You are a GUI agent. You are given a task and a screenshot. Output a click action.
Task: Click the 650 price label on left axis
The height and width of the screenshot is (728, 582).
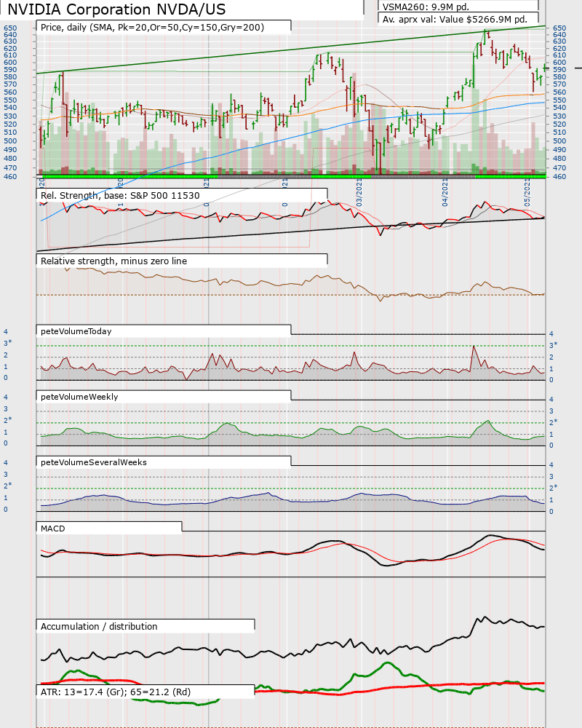pos(10,28)
